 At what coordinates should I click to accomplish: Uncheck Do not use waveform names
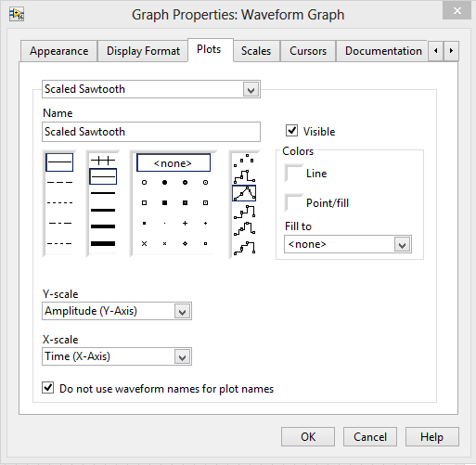48,388
